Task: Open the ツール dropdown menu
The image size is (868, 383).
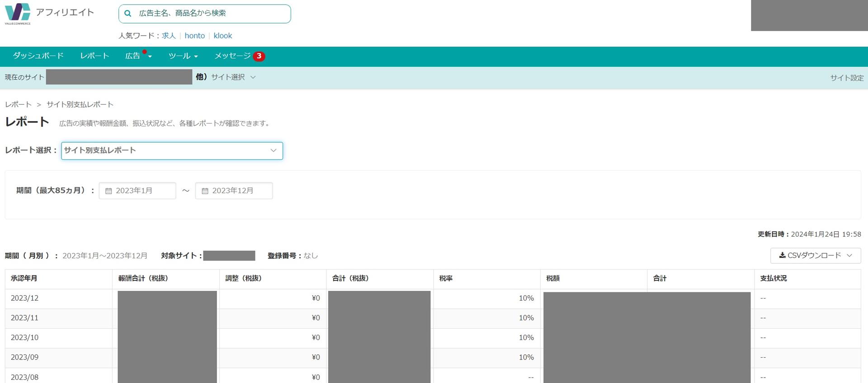Action: point(183,56)
